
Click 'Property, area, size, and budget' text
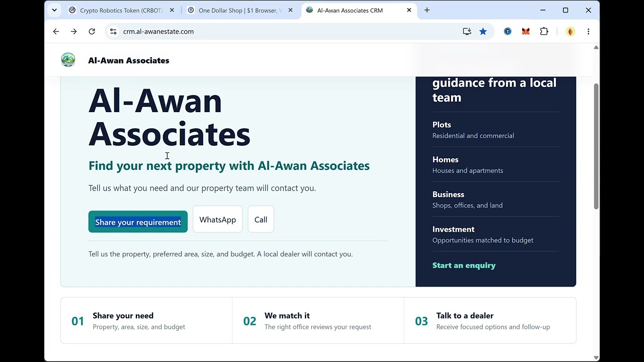139,327
